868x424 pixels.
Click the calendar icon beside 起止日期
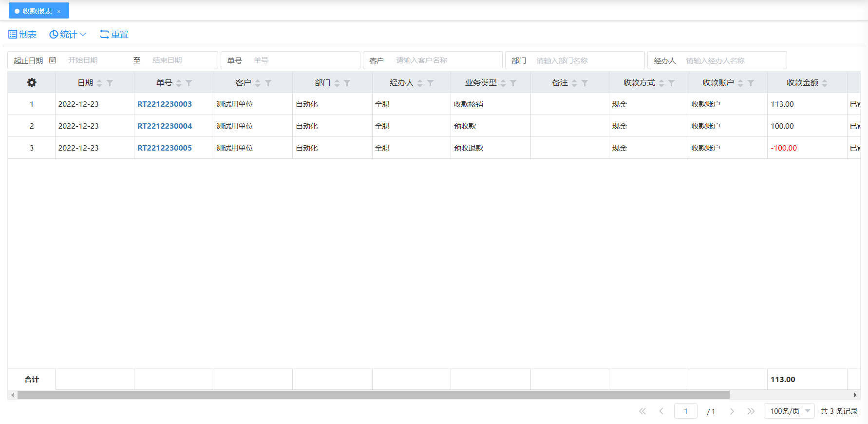point(53,60)
